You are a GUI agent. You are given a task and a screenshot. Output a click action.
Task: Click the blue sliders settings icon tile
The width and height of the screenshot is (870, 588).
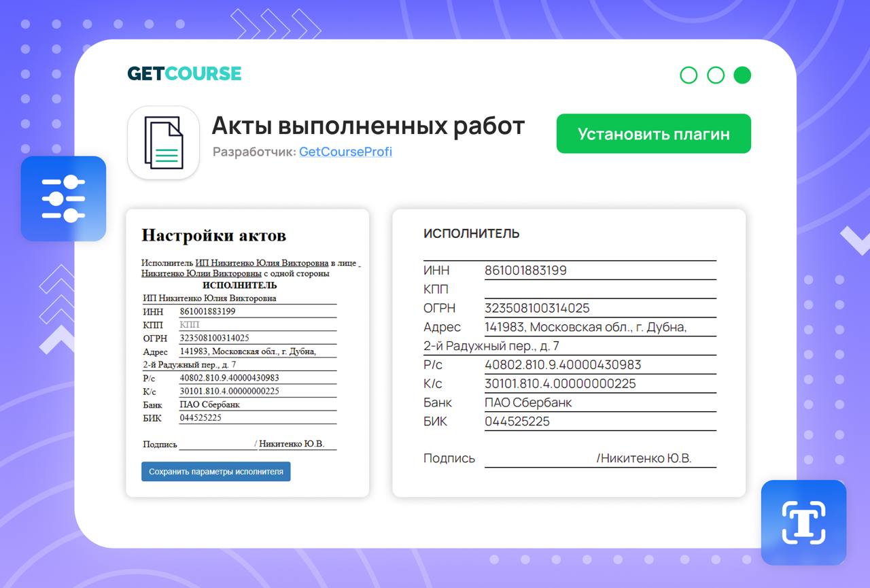(x=63, y=198)
